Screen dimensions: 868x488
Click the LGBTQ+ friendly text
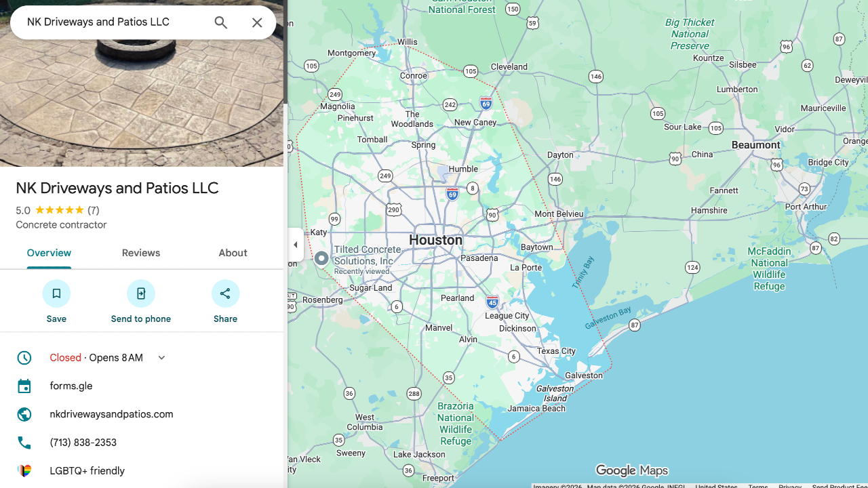pyautogui.click(x=87, y=471)
